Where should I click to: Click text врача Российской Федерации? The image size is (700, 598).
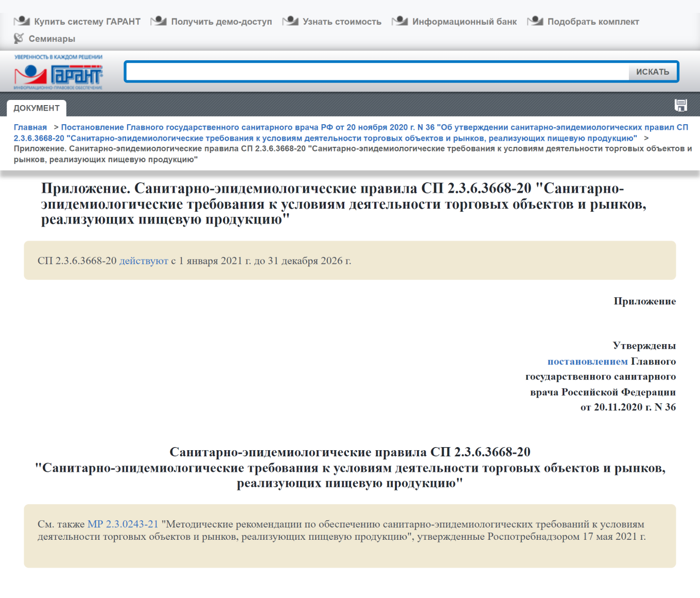click(603, 392)
